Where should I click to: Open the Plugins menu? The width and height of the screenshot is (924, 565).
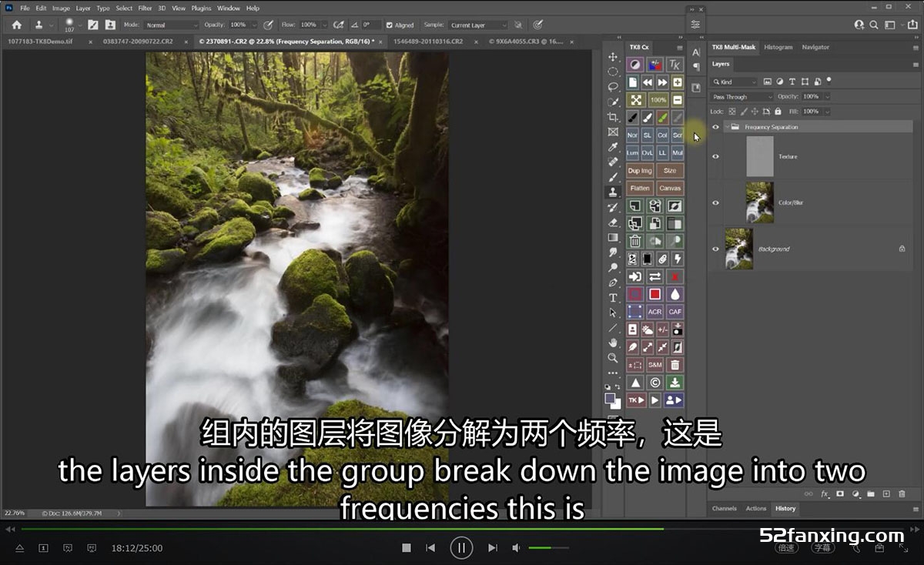click(201, 8)
